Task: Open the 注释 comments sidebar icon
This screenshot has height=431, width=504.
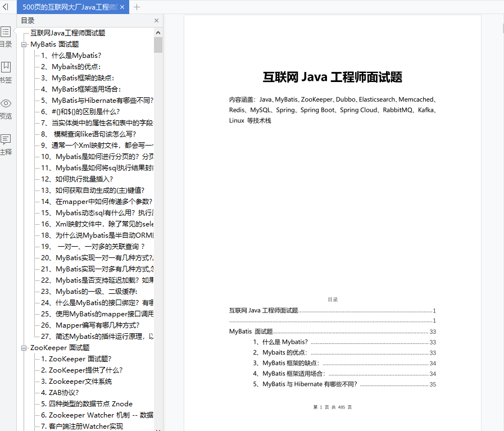Action: [x=6, y=139]
